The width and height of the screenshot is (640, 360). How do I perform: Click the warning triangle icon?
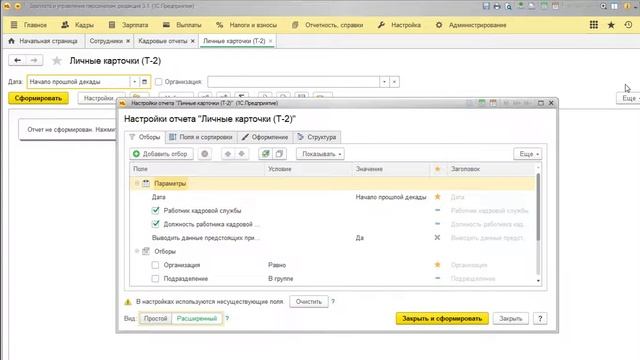point(128,302)
